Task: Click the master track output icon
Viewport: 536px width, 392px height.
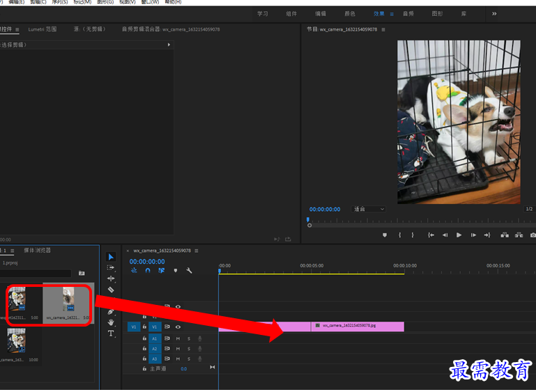Action: click(213, 368)
